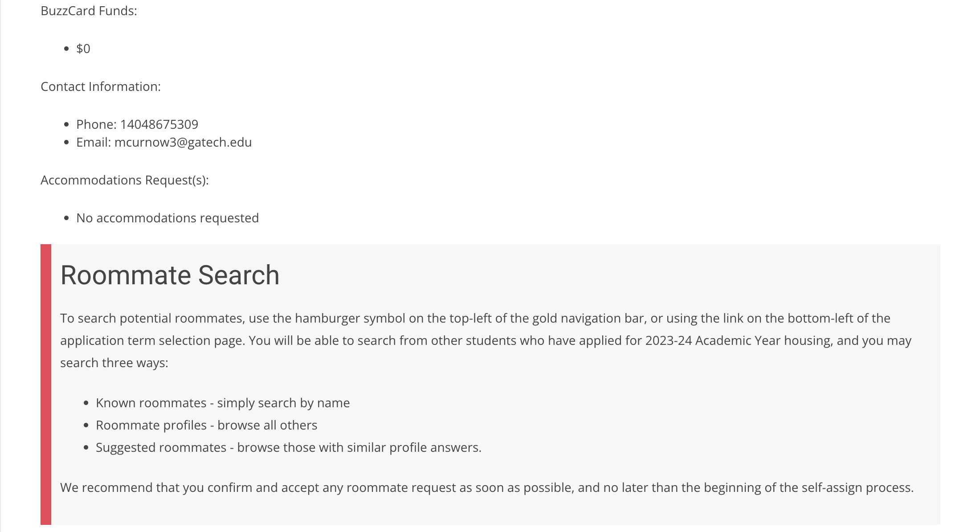Select the $0 funds amount
This screenshot has width=980, height=532.
[x=83, y=49]
